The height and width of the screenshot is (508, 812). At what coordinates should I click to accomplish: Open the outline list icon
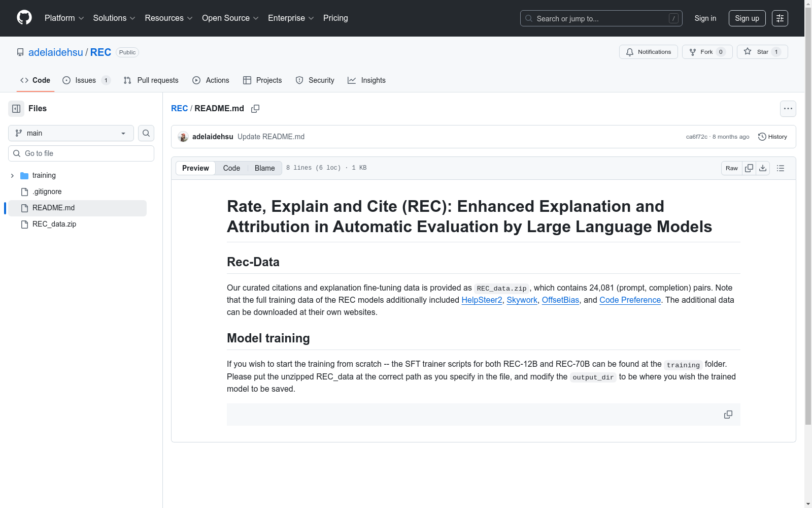pos(781,168)
